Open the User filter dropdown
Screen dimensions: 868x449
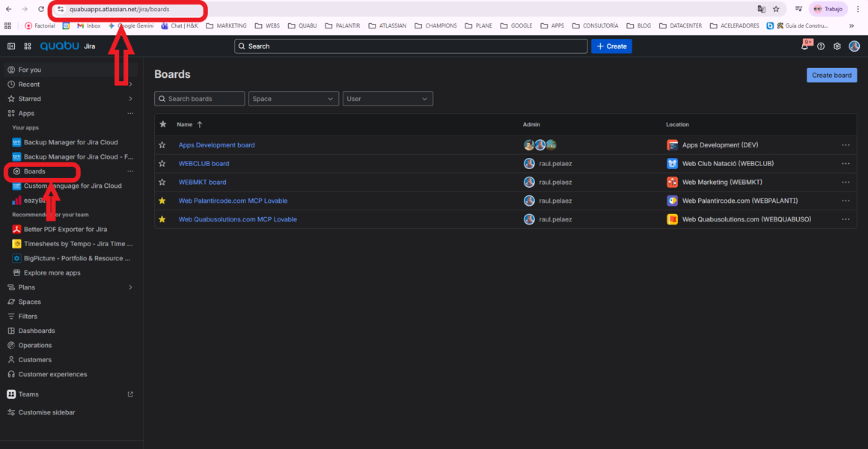(x=388, y=99)
